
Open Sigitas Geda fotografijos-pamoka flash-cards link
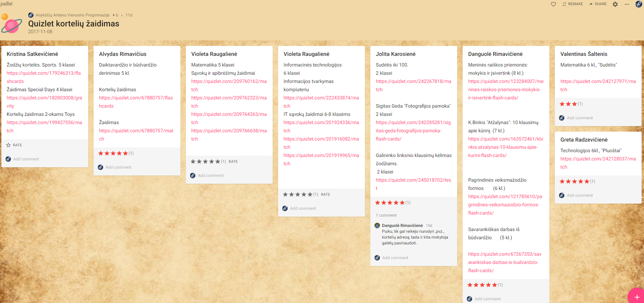[413, 131]
